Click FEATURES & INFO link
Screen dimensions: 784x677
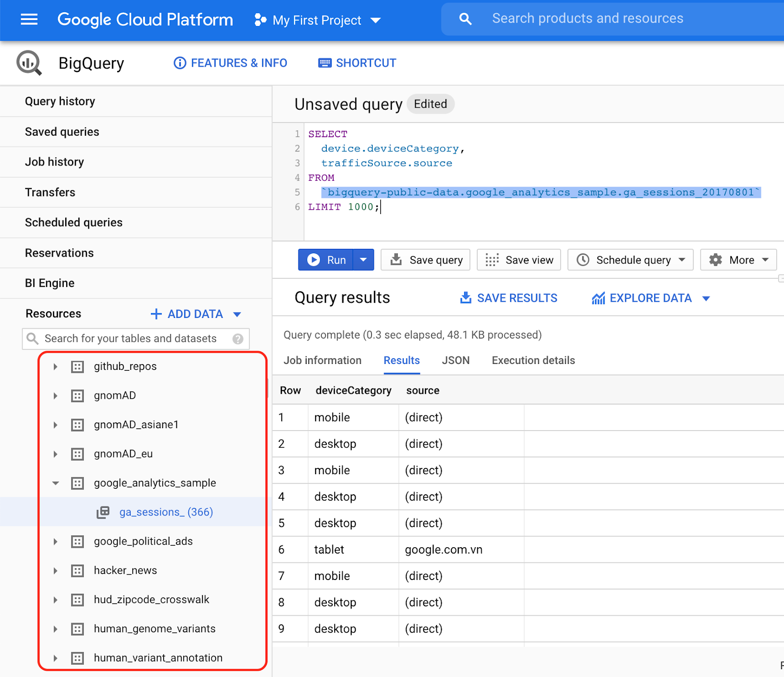click(230, 63)
